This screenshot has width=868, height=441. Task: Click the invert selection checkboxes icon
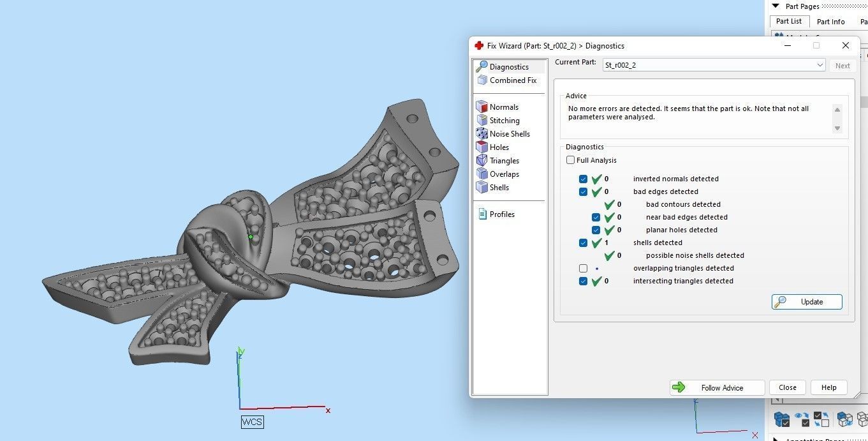[822, 419]
